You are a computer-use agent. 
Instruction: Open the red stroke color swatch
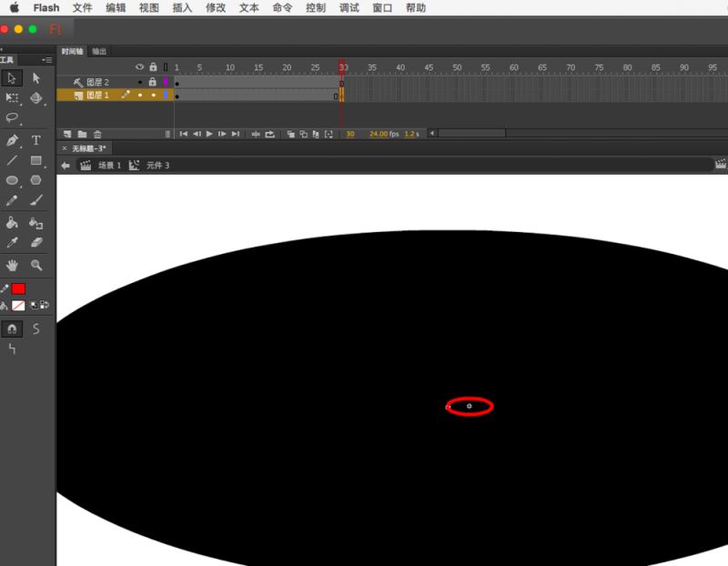(x=18, y=288)
